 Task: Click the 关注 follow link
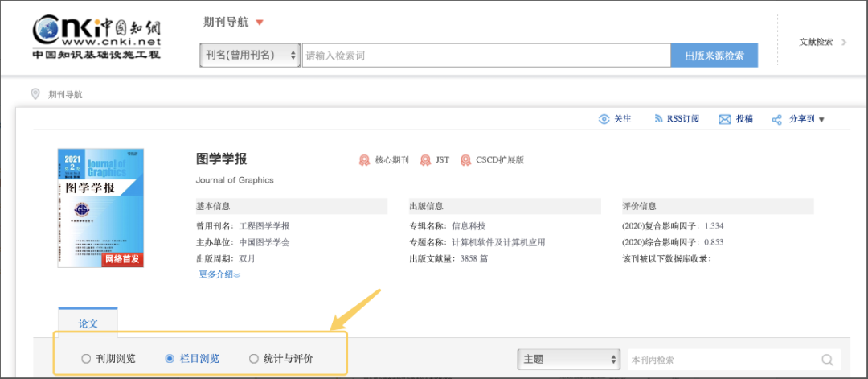point(623,119)
